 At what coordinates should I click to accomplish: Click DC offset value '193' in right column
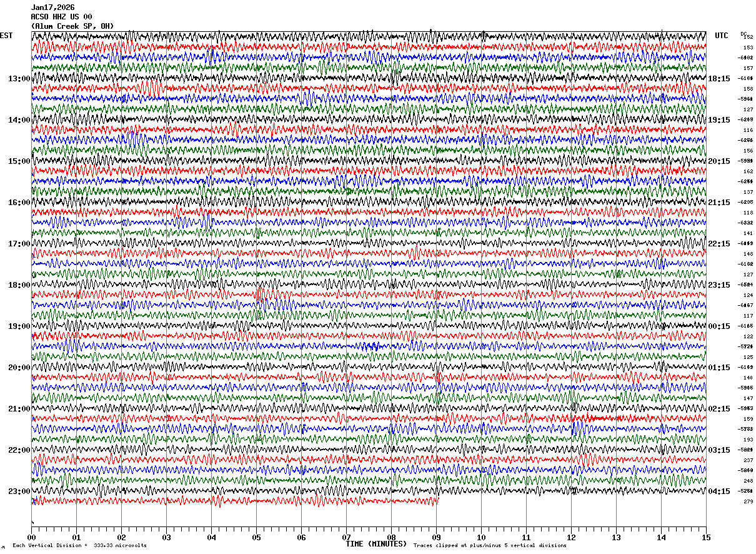click(748, 440)
